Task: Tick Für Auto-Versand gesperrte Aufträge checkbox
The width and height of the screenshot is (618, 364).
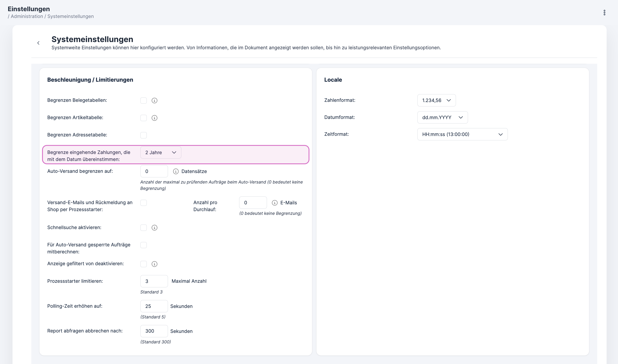Action: tap(143, 245)
